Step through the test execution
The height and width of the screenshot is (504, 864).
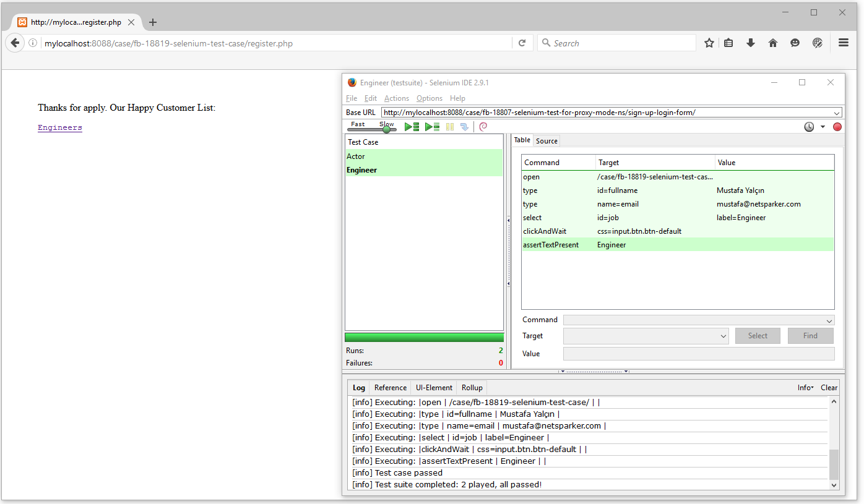coord(465,126)
